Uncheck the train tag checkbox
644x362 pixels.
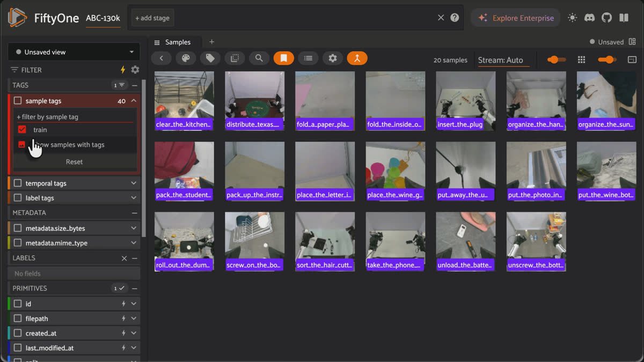22,130
